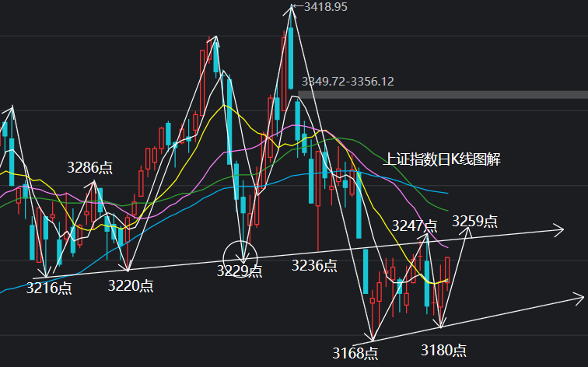The image size is (588, 367).
Task: Select the 3168点 bottom label
Action: pyautogui.click(x=355, y=353)
